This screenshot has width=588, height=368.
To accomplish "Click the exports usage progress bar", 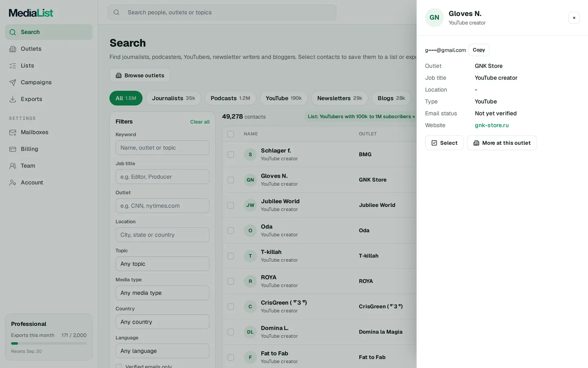I will 49,343.
